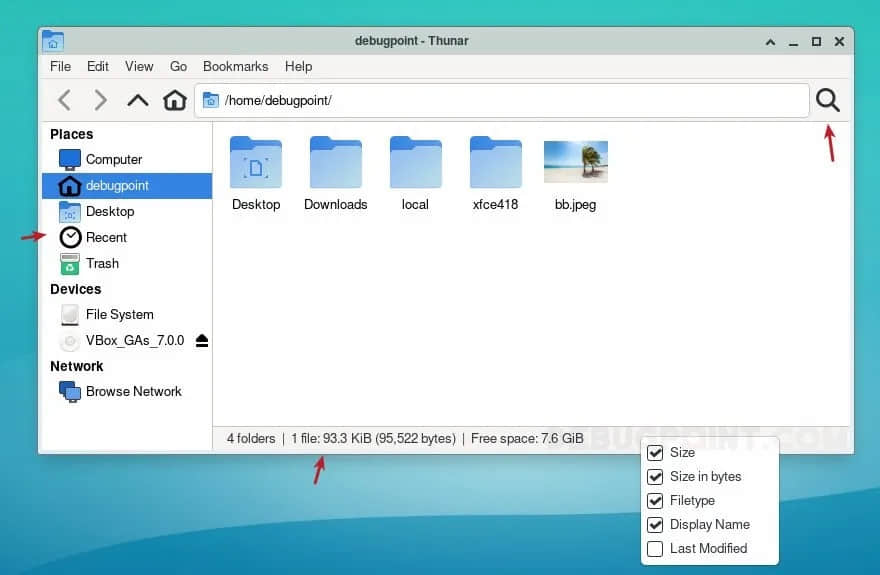This screenshot has width=880, height=575.
Task: Open the View menu
Action: (139, 66)
